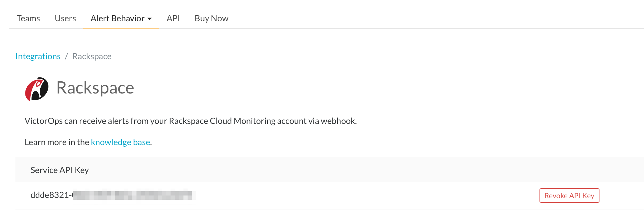Viewport: 644px width, 221px height.
Task: Click the Service API Key column header
Action: pyautogui.click(x=59, y=170)
